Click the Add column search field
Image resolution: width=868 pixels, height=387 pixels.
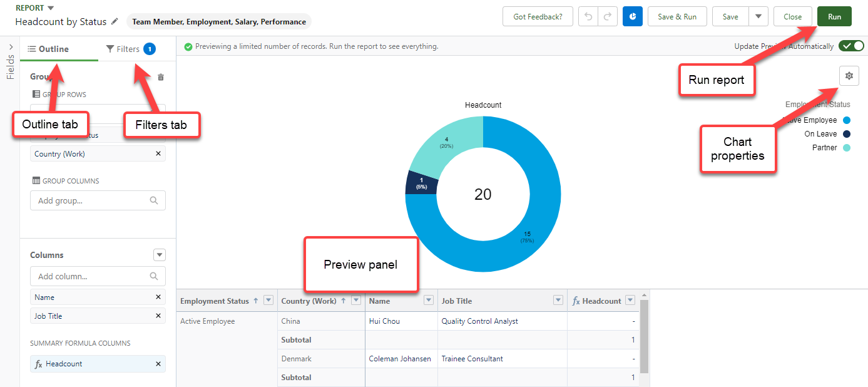(x=91, y=276)
